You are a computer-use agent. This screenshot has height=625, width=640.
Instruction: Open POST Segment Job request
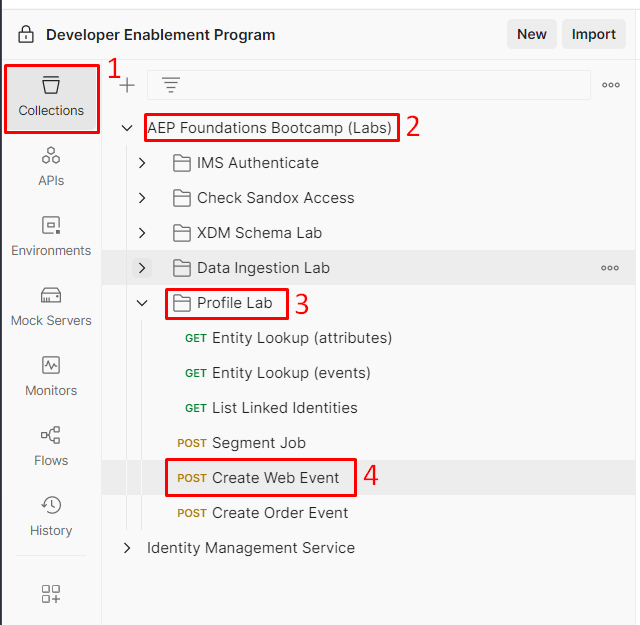(241, 443)
